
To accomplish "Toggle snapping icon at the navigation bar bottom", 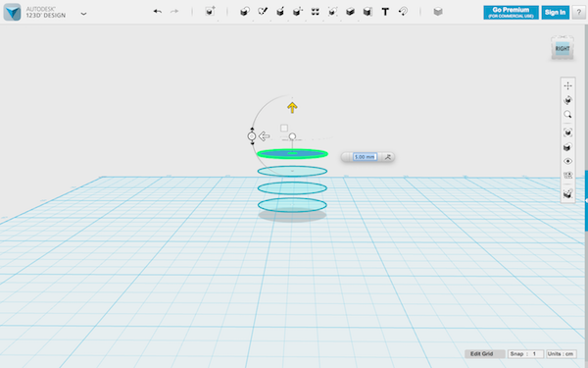I will [567, 193].
